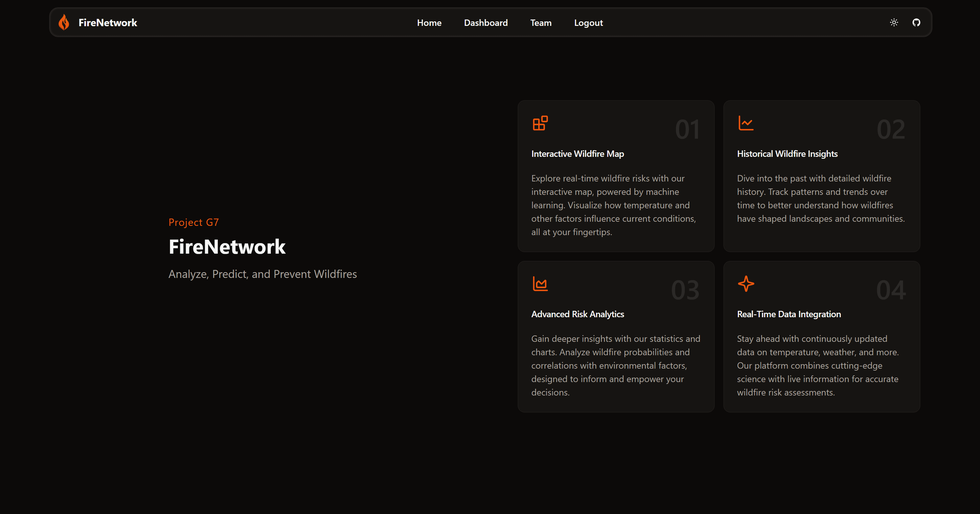Click the Real-Time Data Integration sparkle icon

coord(746,284)
